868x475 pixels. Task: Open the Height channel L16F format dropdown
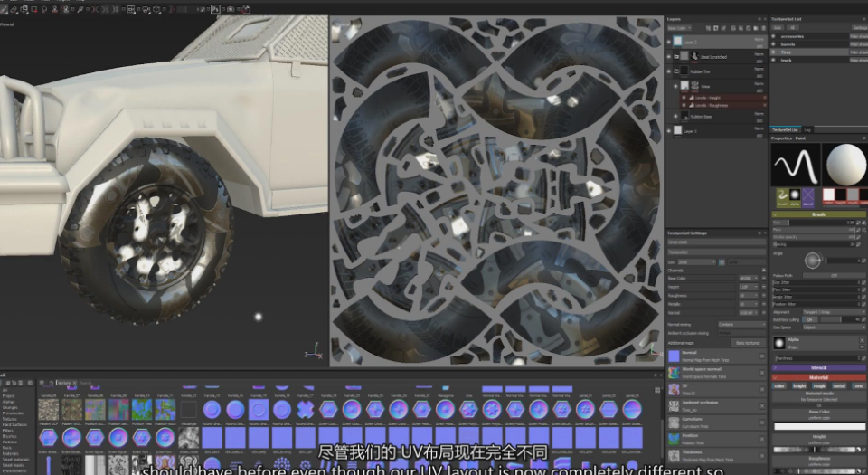point(749,287)
